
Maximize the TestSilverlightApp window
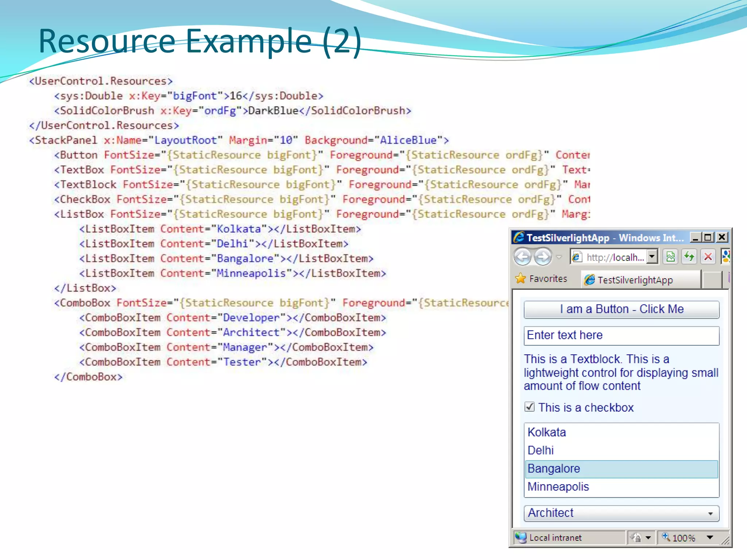click(708, 238)
